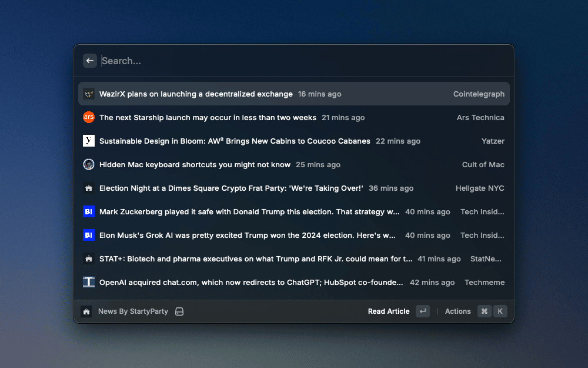Click the '22 mins ago' timestamp
Viewport: 588px width, 368px height.
tap(398, 141)
